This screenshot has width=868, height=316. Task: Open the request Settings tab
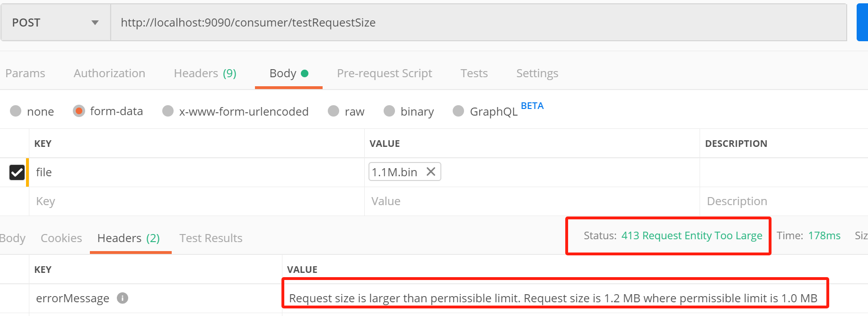[x=537, y=73]
